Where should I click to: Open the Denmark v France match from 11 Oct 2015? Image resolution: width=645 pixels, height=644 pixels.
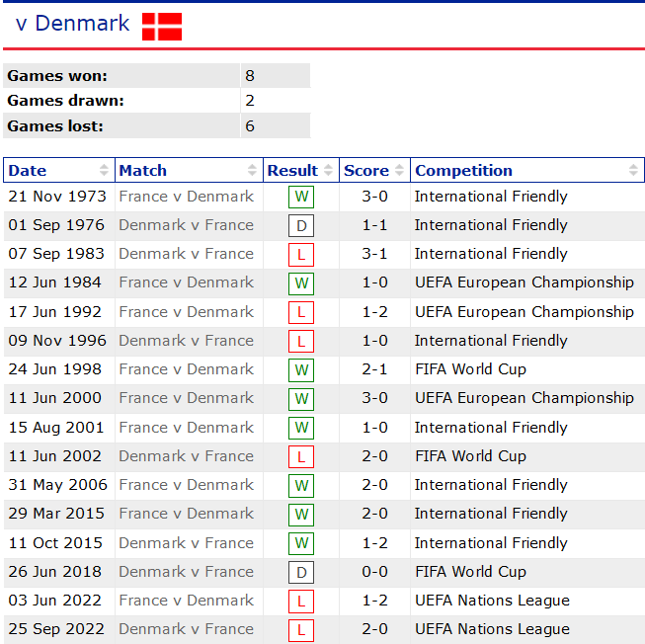[186, 543]
